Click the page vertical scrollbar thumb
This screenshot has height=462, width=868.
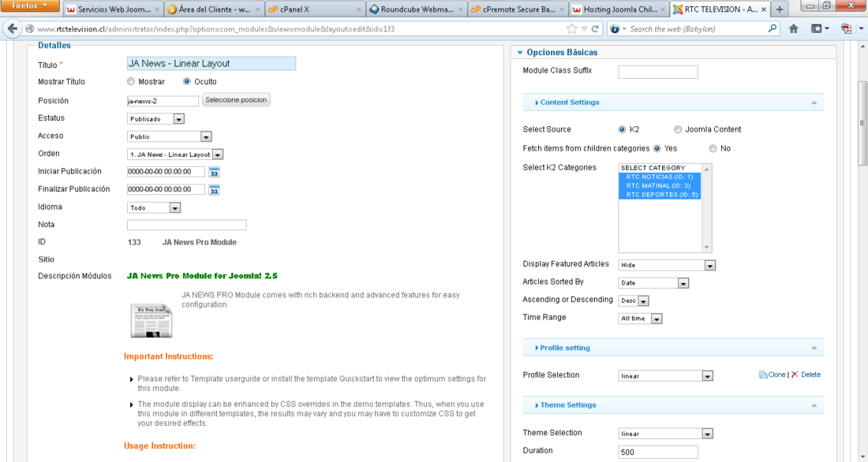862,124
